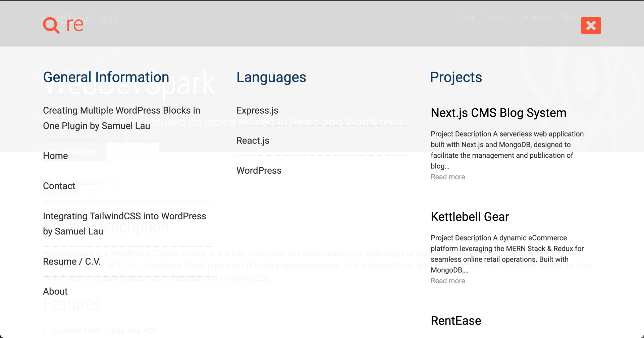Close the search overlay with the X button

point(591,25)
